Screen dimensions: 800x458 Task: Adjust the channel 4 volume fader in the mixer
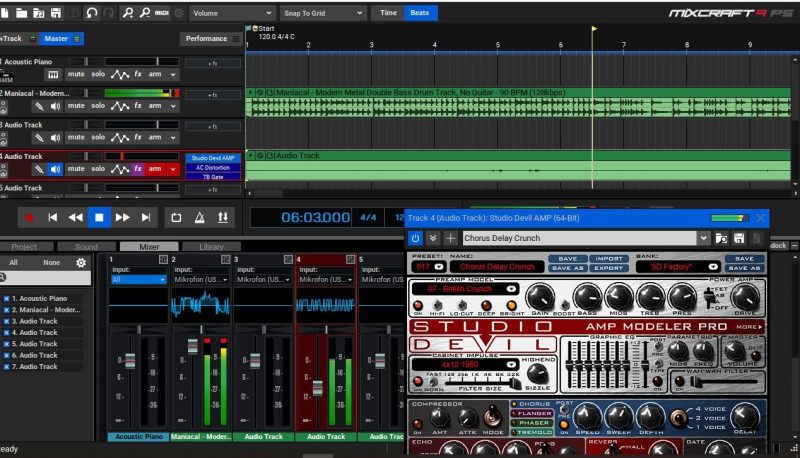317,388
